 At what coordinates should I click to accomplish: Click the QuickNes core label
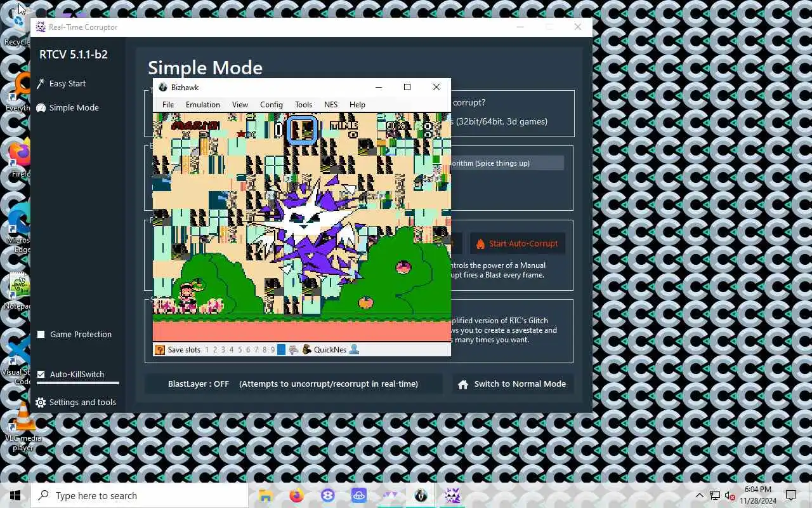pyautogui.click(x=330, y=350)
